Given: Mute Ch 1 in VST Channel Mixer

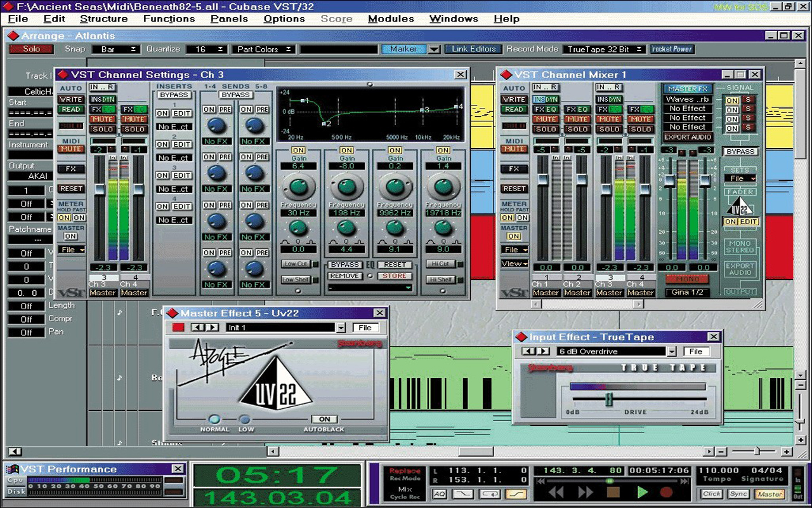Looking at the screenshot, I should click(x=546, y=119).
